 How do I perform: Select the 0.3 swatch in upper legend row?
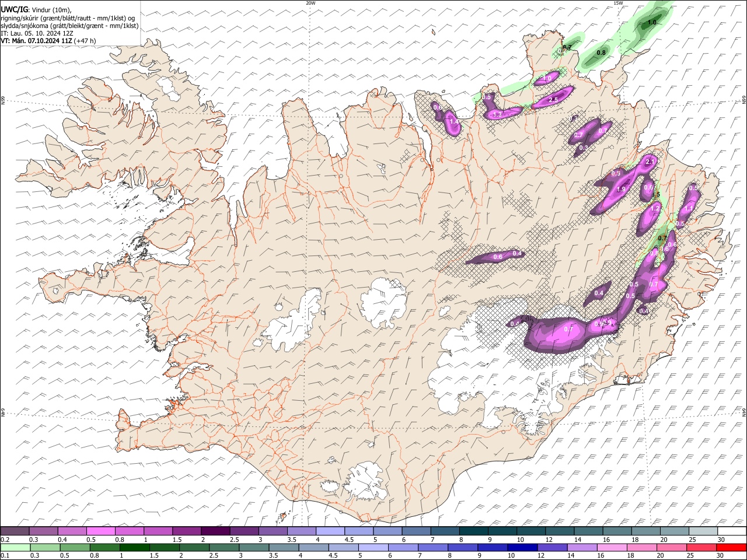(x=43, y=531)
